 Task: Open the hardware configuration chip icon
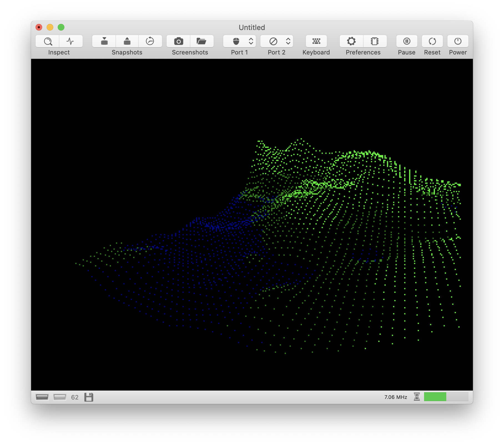(375, 41)
